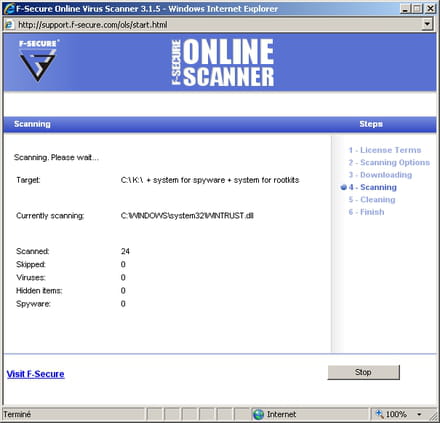Image resolution: width=440 pixels, height=423 pixels.
Task: Expand the 100% zoom level dropdown arrow
Action: (419, 414)
